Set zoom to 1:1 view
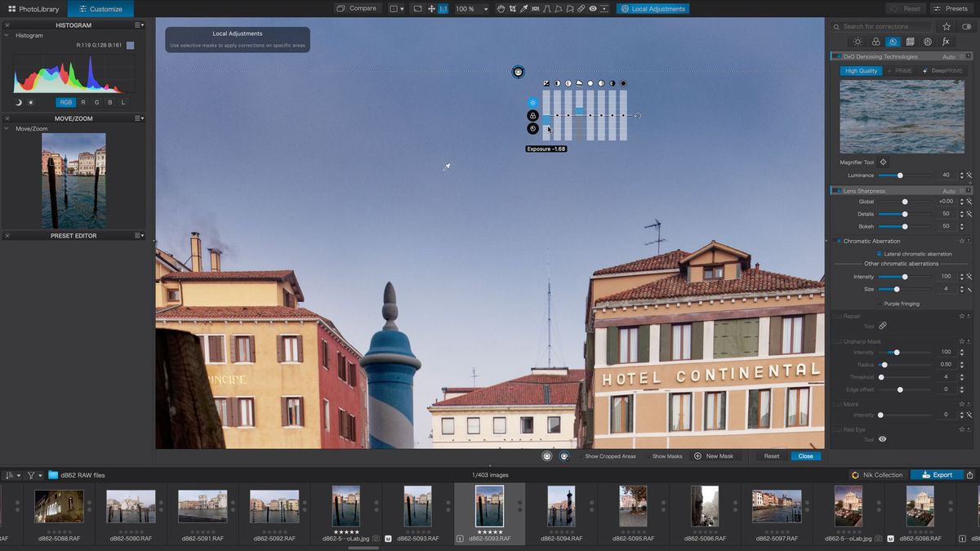Viewport: 980px width, 551px height. point(443,8)
